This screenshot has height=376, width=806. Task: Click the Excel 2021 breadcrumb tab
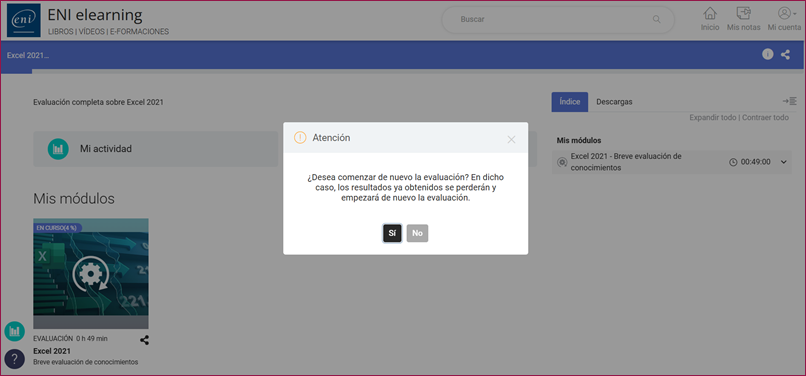point(28,55)
